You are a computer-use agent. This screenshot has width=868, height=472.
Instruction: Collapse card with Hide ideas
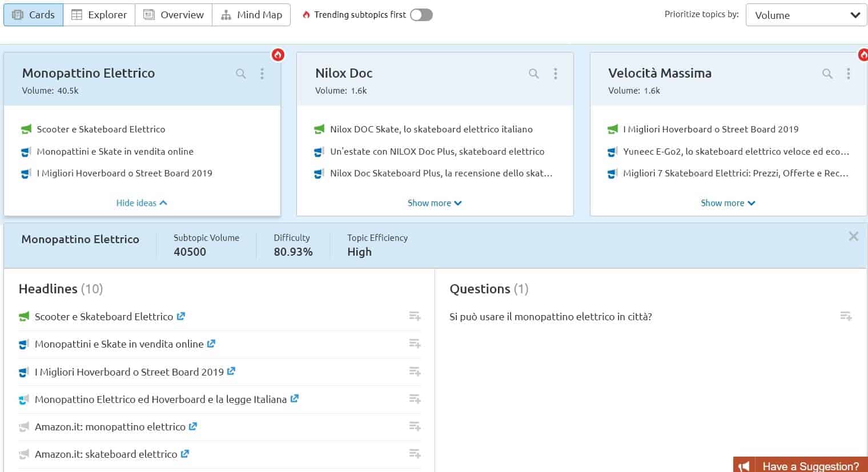[142, 203]
